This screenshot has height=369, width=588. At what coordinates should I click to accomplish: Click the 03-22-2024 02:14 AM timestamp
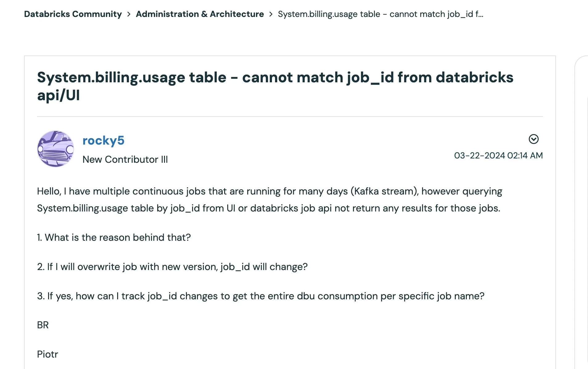[x=498, y=155]
